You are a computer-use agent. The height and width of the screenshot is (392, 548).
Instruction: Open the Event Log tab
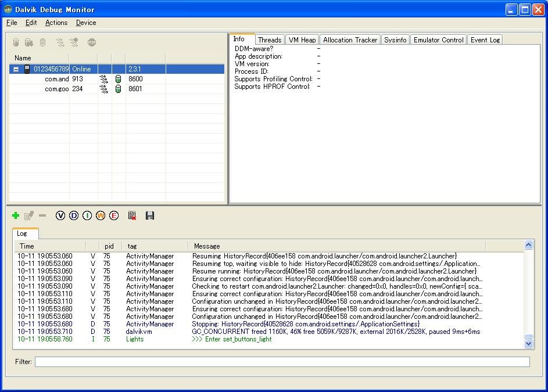point(485,40)
